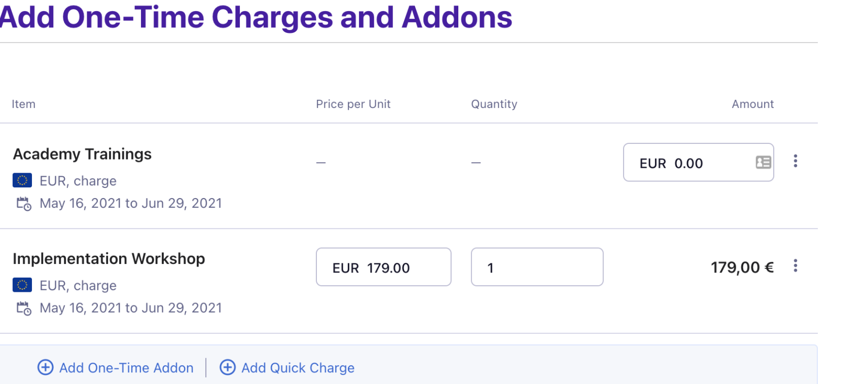Viewport: 868px width, 384px height.
Task: Click the quantity field showing 1
Action: tap(537, 267)
